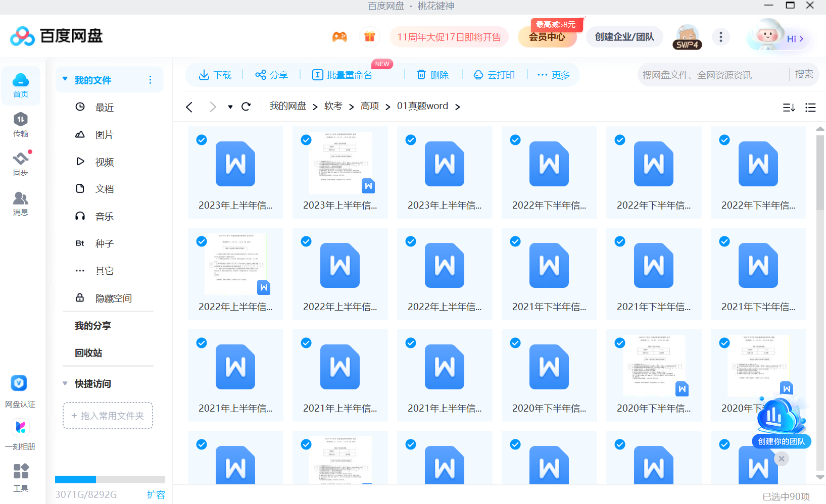Expand chevron after 我的网盘 breadcrumb

[x=315, y=107]
